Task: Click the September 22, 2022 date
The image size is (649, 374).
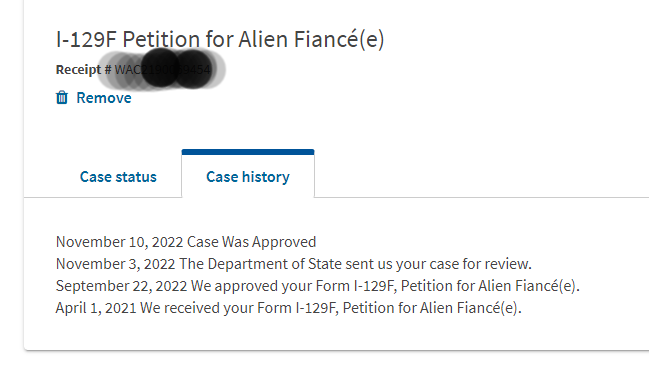Action: [x=121, y=286]
